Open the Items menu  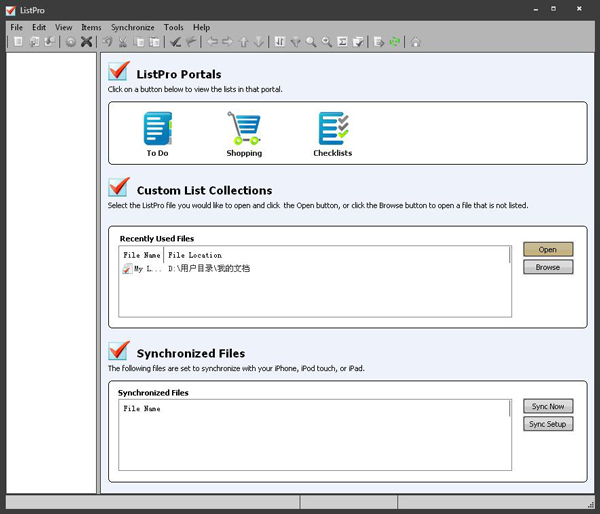point(91,27)
